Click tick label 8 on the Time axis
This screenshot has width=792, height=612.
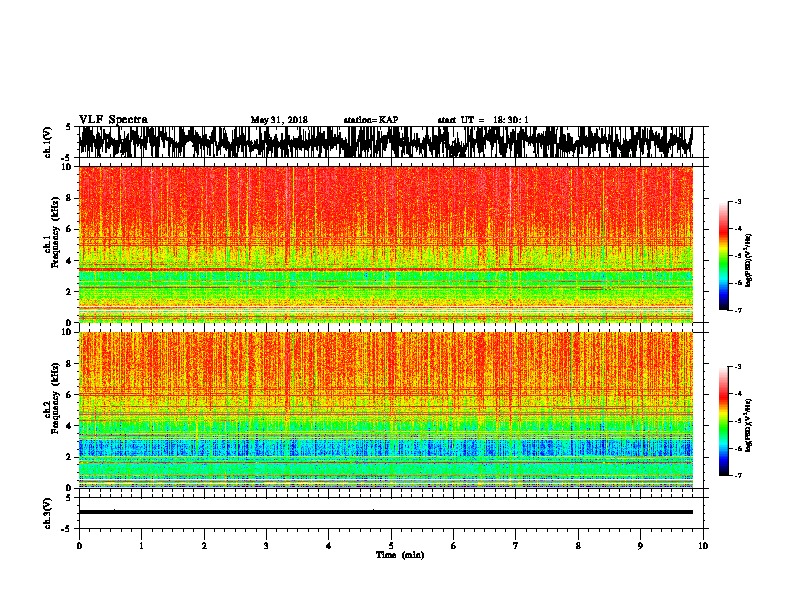point(578,546)
